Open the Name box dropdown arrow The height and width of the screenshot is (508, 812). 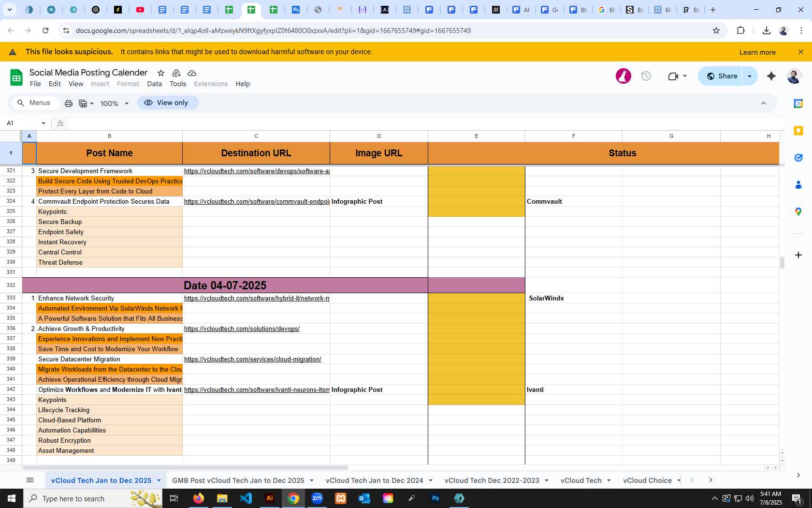tap(43, 123)
